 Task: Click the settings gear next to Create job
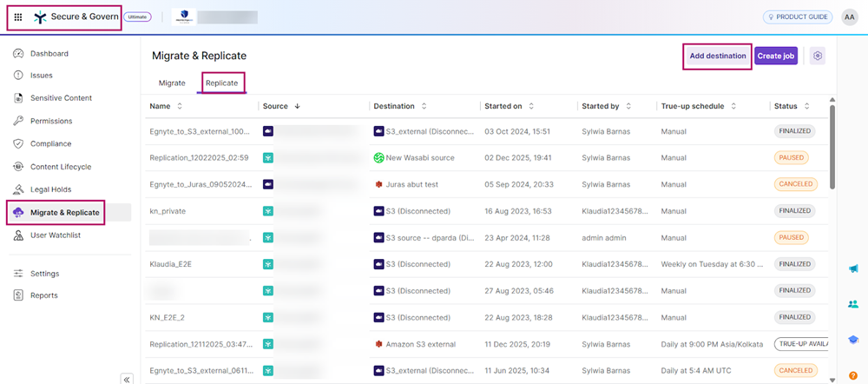pyautogui.click(x=817, y=56)
